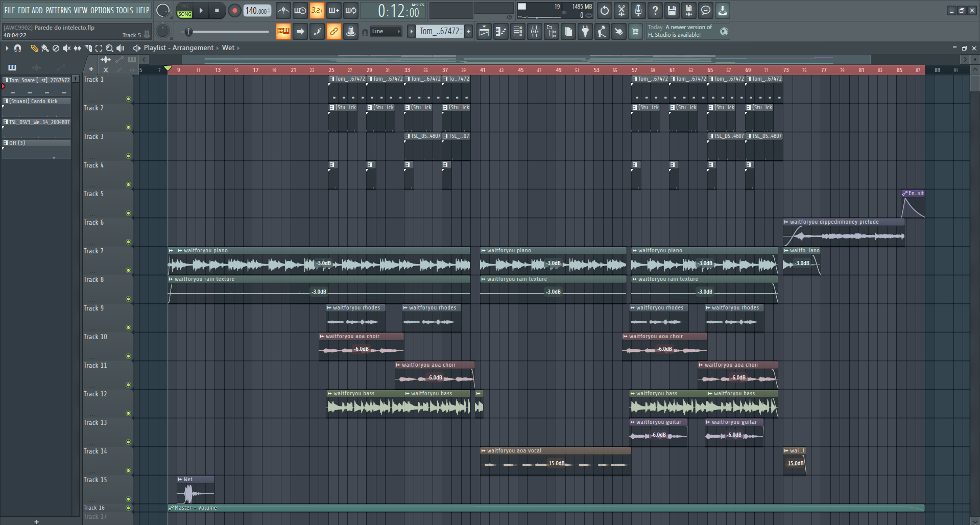
Task: Click the Stop button
Action: pyautogui.click(x=217, y=10)
